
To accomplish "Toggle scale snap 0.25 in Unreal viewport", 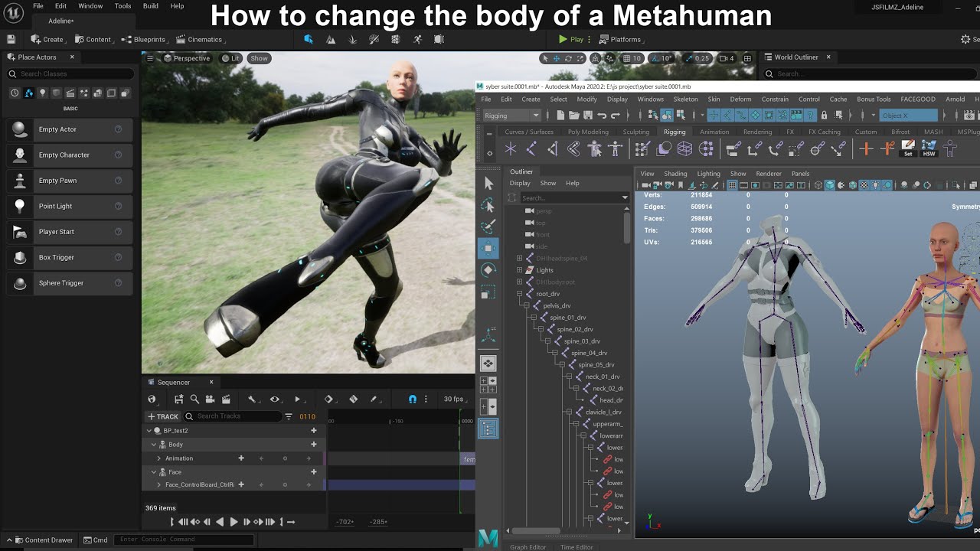I will click(697, 58).
